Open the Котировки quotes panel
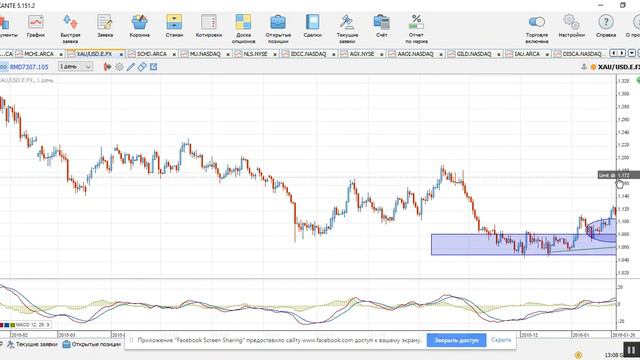 [209, 26]
